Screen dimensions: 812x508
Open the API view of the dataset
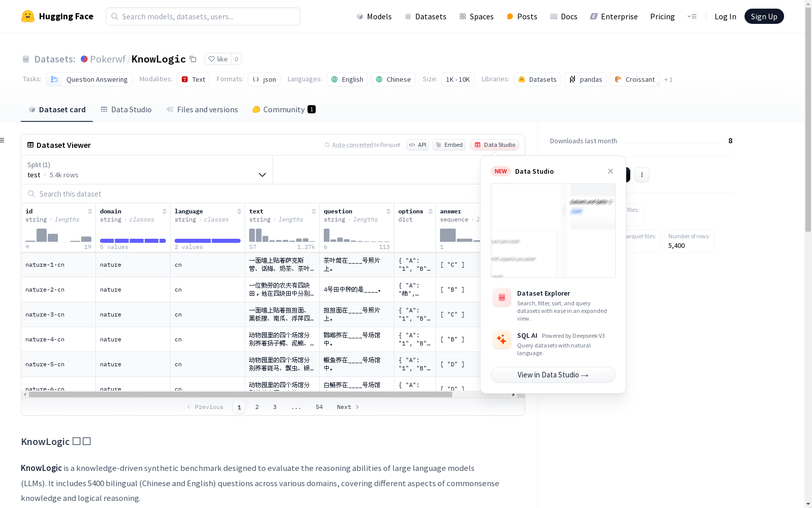pyautogui.click(x=417, y=145)
